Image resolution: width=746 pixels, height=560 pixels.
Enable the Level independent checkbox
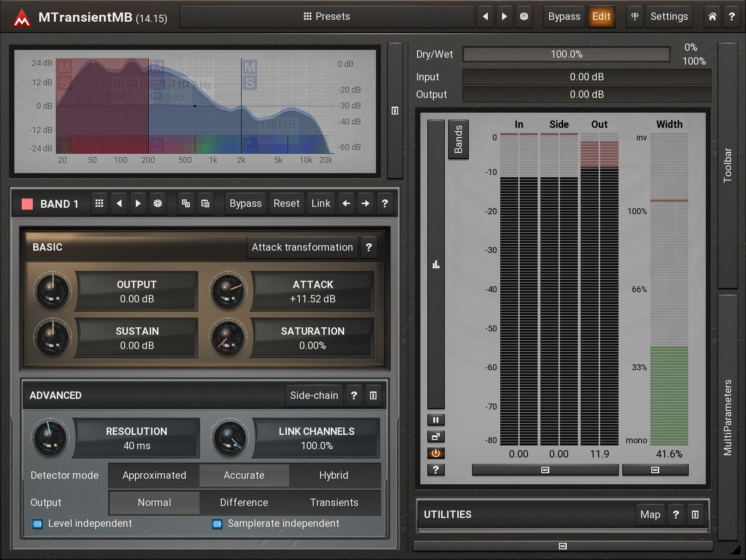click(37, 524)
